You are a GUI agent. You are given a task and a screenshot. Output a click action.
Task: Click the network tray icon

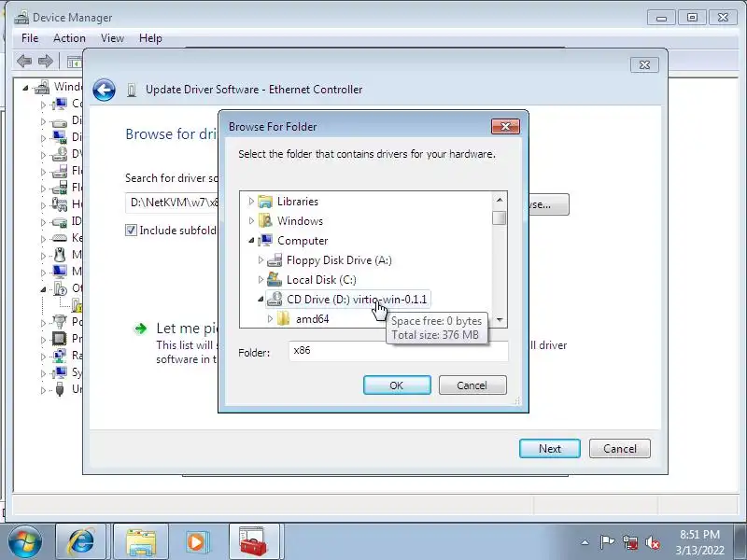click(630, 542)
